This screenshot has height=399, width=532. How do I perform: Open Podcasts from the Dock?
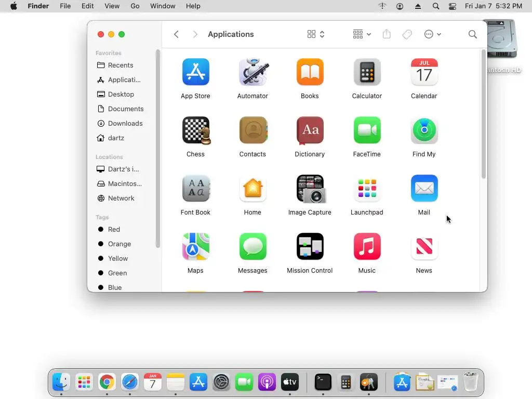coord(267,382)
